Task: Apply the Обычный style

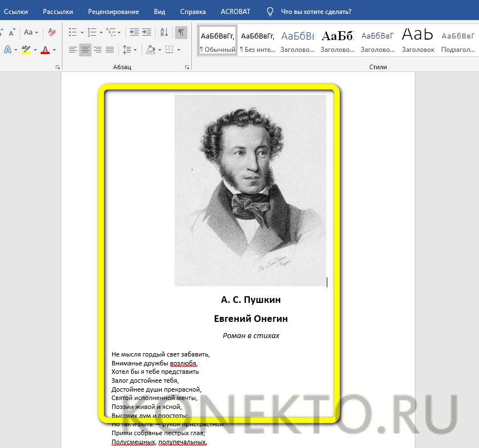Action: (x=217, y=40)
